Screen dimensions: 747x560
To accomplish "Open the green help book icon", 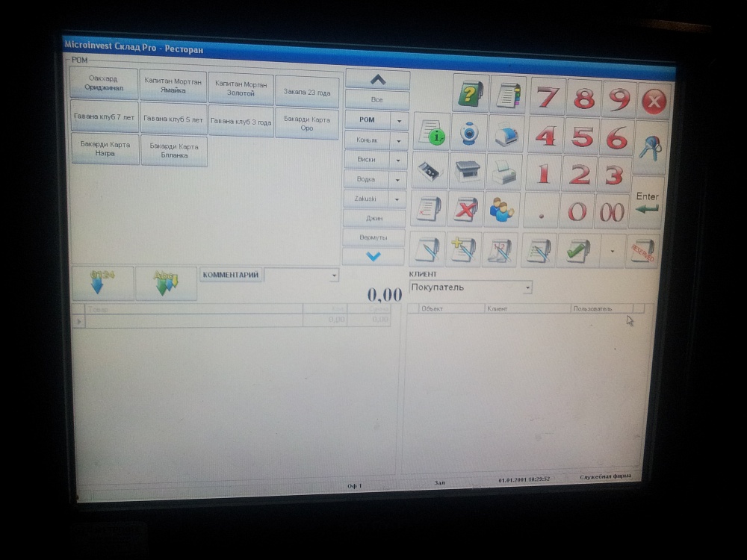I will [470, 93].
